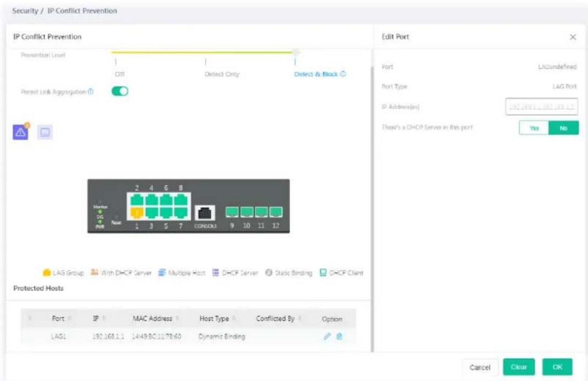Select switch port 5
588x381 pixels.
point(166,213)
